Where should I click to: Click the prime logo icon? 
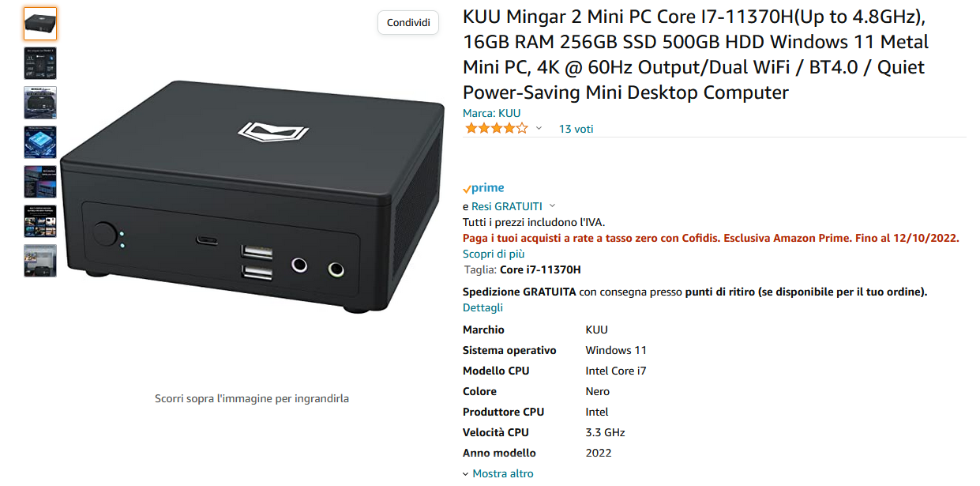coord(483,188)
